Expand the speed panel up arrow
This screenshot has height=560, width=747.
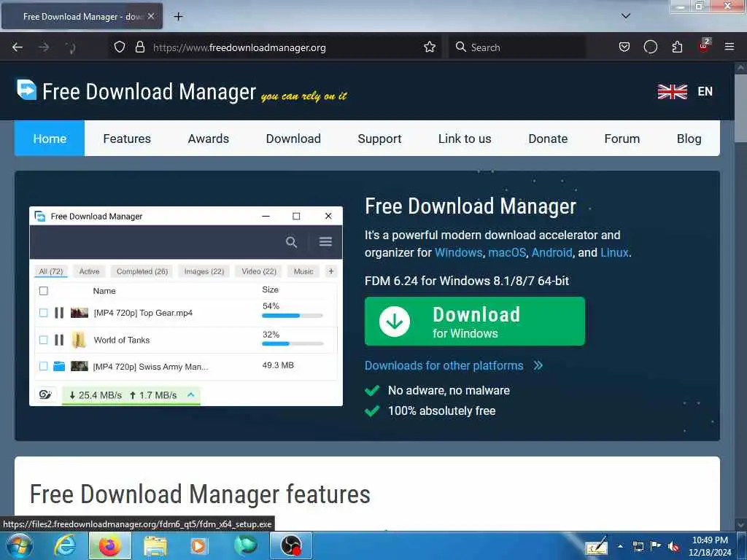click(191, 394)
